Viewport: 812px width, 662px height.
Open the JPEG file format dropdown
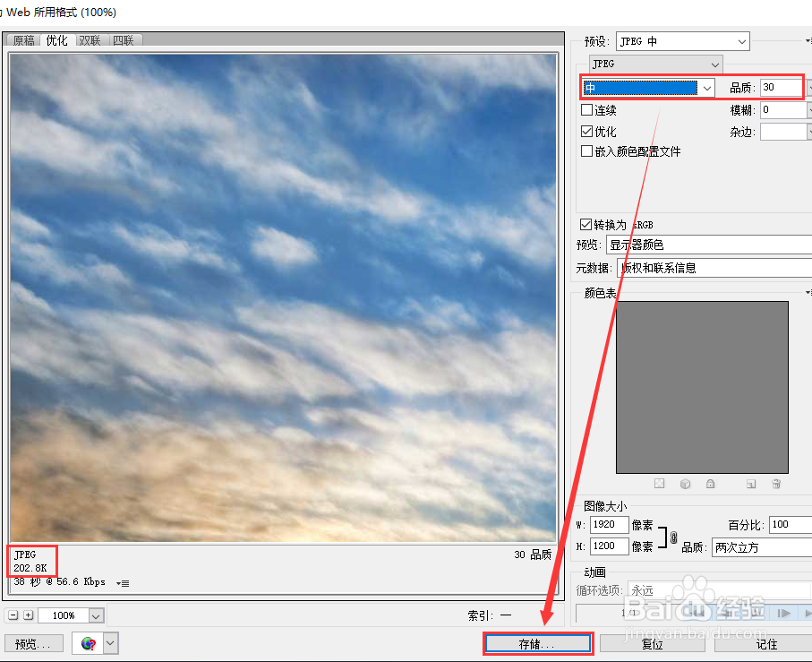655,64
